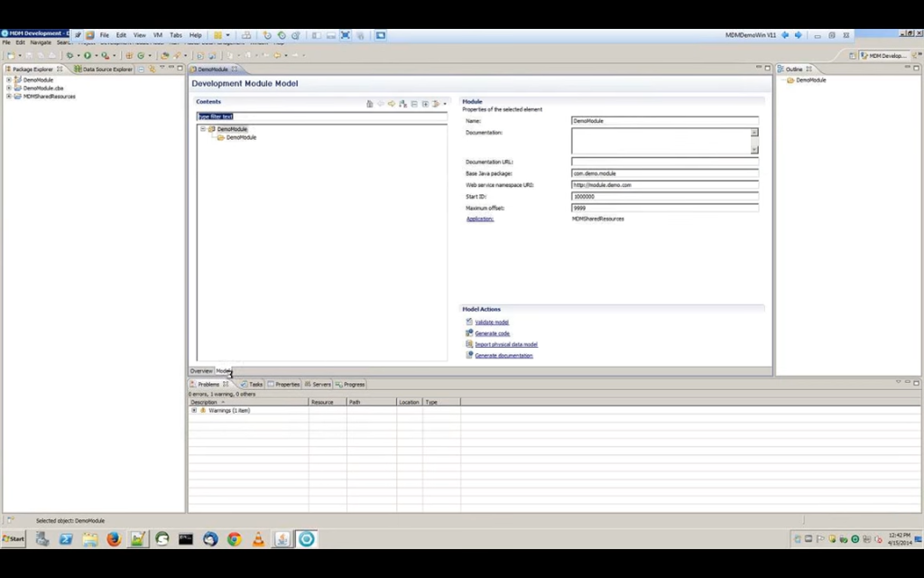Select the Validate model action icon
Image resolution: width=924 pixels, height=578 pixels.
(468, 322)
